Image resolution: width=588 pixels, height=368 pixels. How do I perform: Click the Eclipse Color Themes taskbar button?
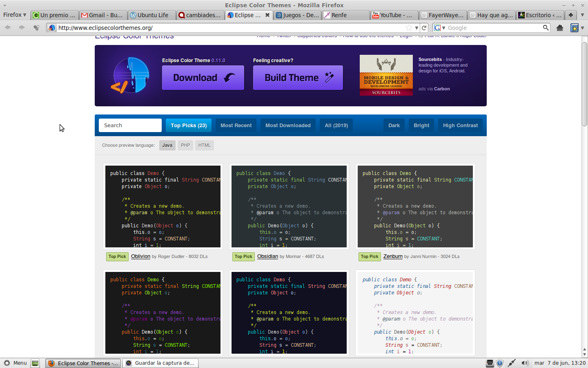(x=83, y=363)
